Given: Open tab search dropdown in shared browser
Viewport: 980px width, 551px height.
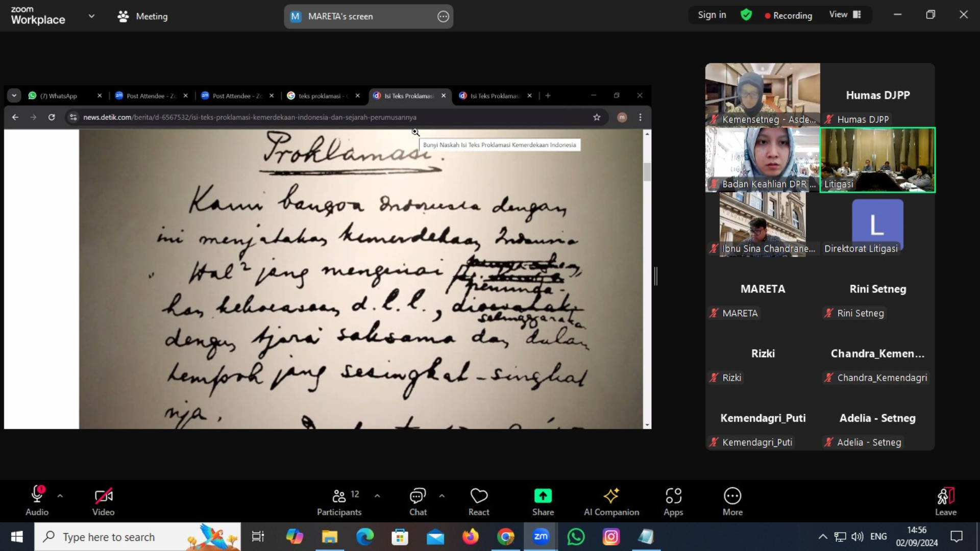Looking at the screenshot, I should pyautogui.click(x=14, y=95).
